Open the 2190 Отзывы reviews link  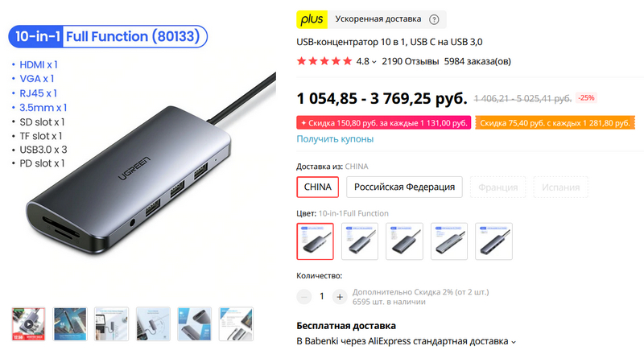pos(411,61)
